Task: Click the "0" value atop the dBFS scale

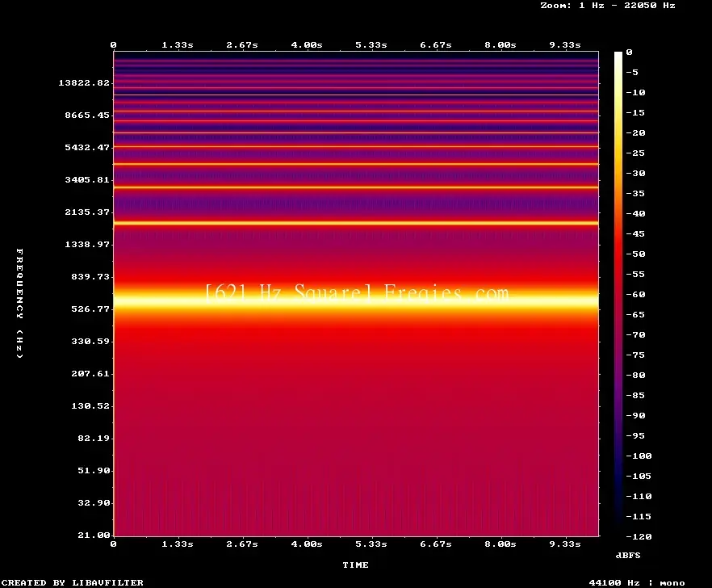Action: point(629,52)
